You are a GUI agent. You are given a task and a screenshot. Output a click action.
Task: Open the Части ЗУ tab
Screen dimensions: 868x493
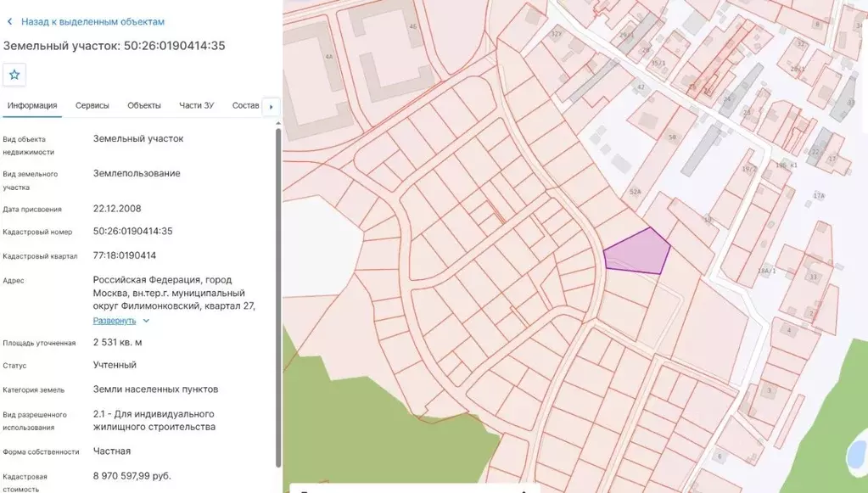tap(197, 106)
